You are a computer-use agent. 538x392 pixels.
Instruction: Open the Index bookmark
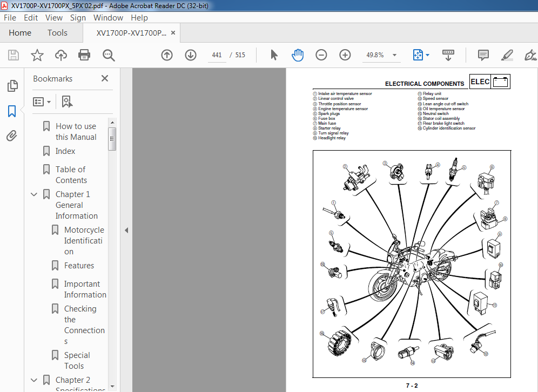[65, 151]
